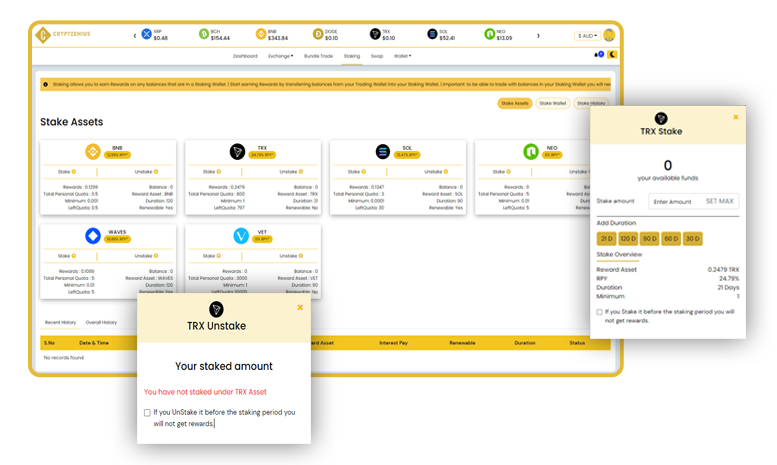Go to the Bundle Trade tab

coord(317,57)
